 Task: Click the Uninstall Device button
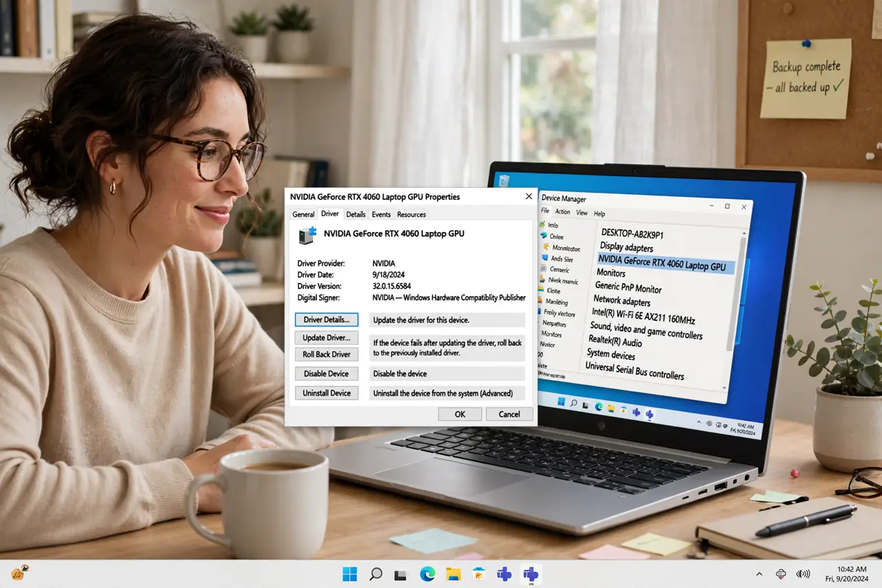click(x=327, y=393)
